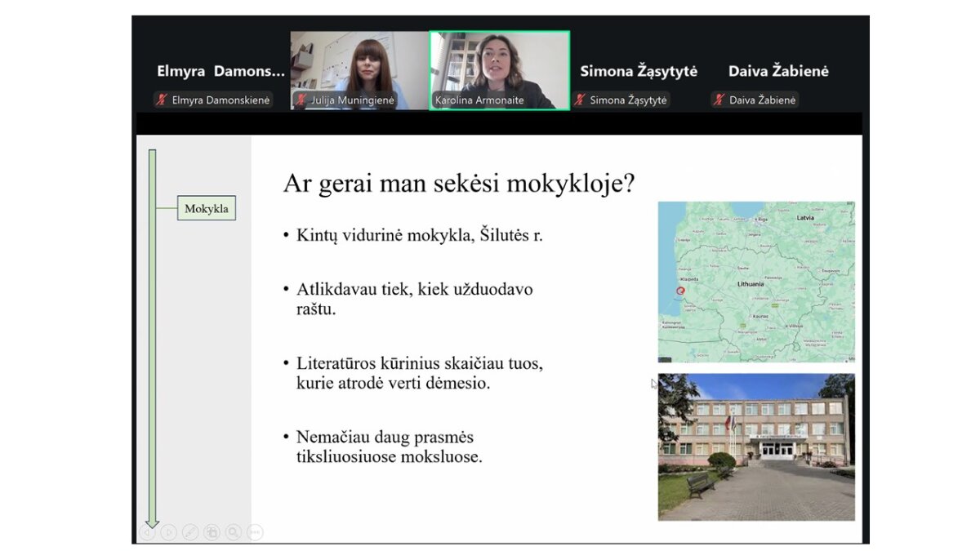Click Elmyra Damonskienė participant tile
The height and width of the screenshot is (551, 980).
coord(220,71)
